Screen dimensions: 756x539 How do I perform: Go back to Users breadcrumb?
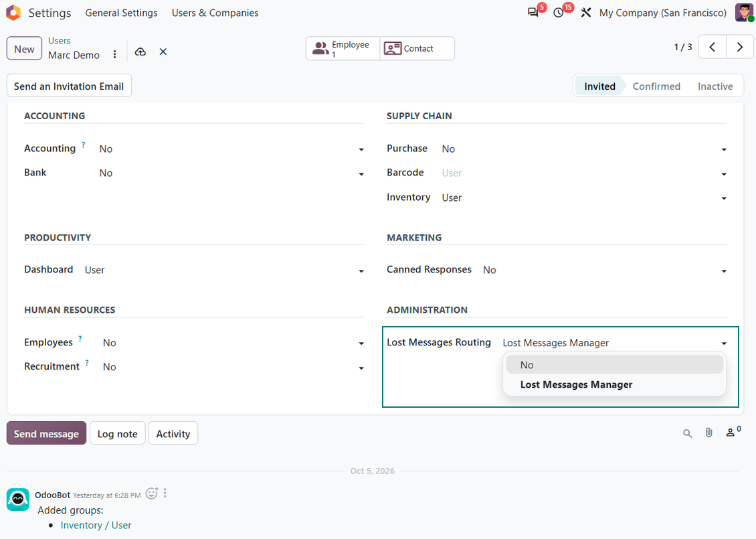[x=60, y=41]
